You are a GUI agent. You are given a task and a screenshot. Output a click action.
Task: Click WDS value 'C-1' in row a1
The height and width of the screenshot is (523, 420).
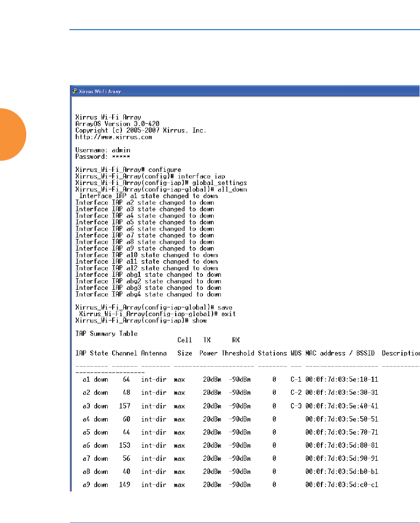(x=296, y=380)
